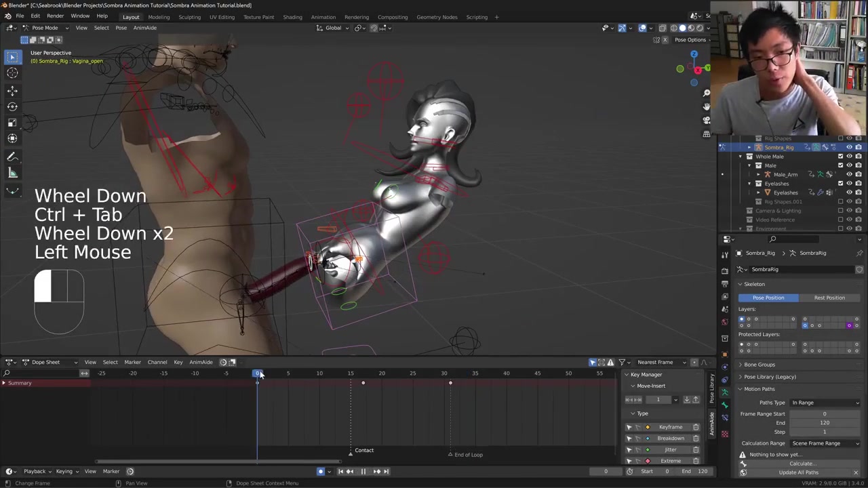Select the Rotate tool in the left toolbar
The width and height of the screenshot is (868, 488).
point(12,106)
